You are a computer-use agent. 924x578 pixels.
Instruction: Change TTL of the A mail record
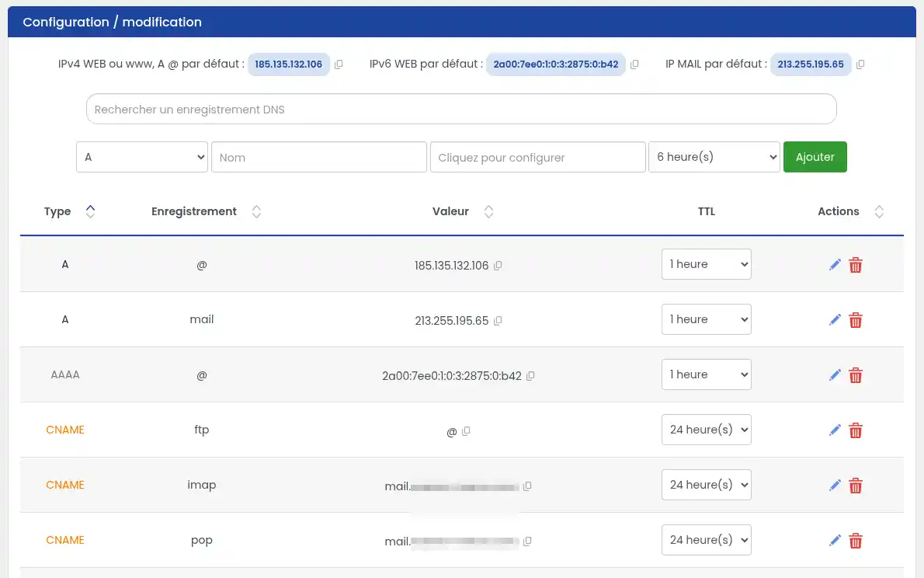pyautogui.click(x=707, y=319)
